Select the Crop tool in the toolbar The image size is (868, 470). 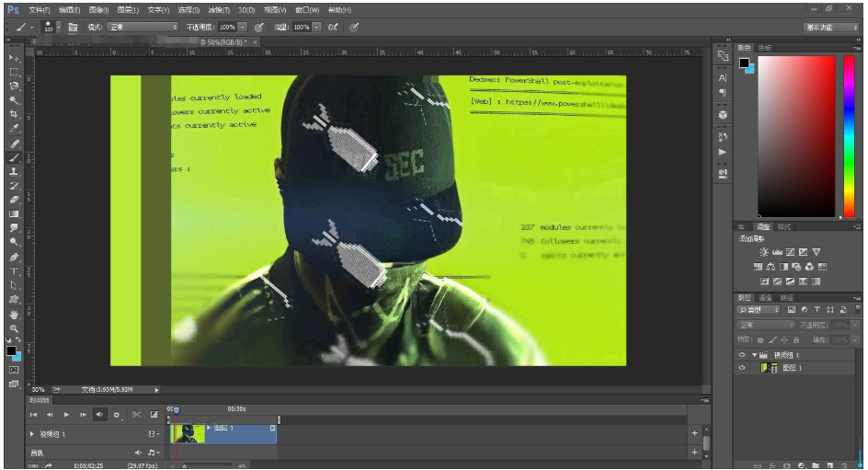coord(14,114)
